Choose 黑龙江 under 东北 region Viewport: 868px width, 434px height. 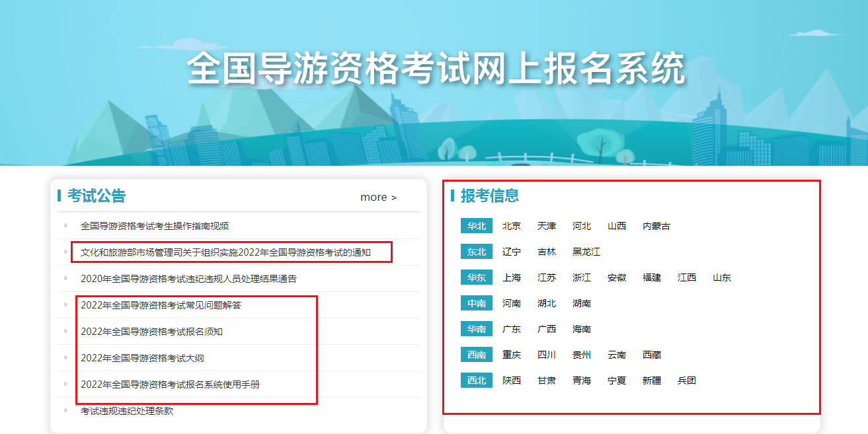point(586,252)
